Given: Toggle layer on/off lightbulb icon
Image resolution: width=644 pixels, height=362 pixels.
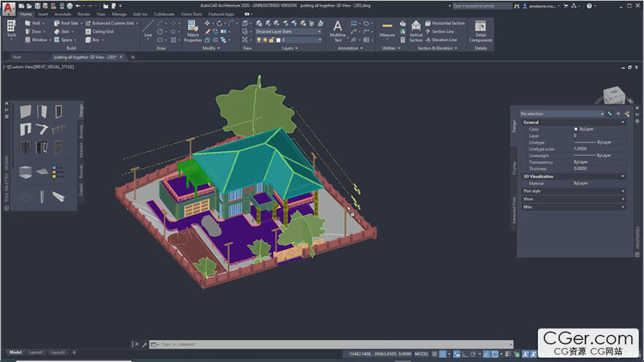Looking at the screenshot, I should [258, 40].
